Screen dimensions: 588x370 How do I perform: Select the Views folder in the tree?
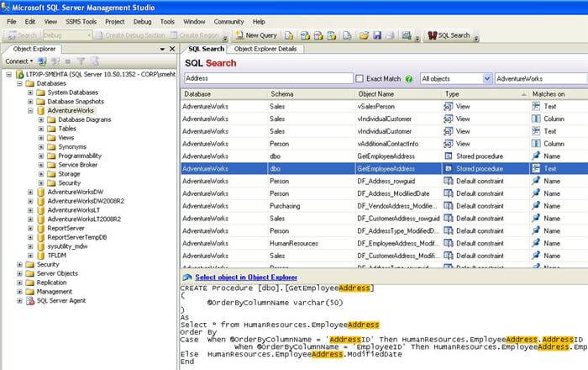click(66, 138)
